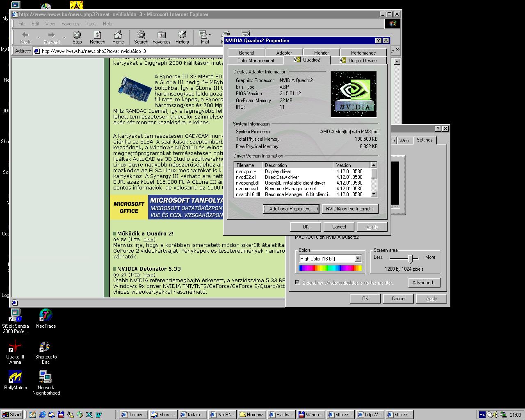The height and width of the screenshot is (420, 525).
Task: Click the Advanced button in Display Properties
Action: [x=424, y=283]
